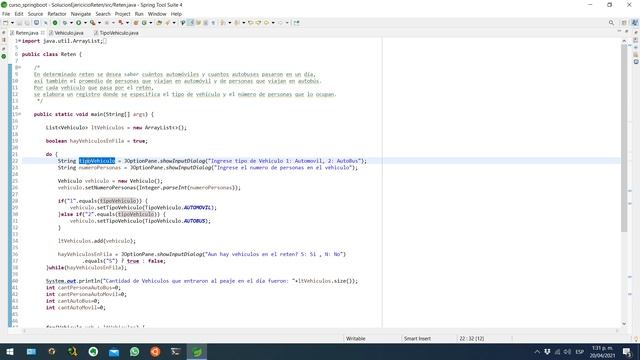Open the Help menu

pos(176,14)
